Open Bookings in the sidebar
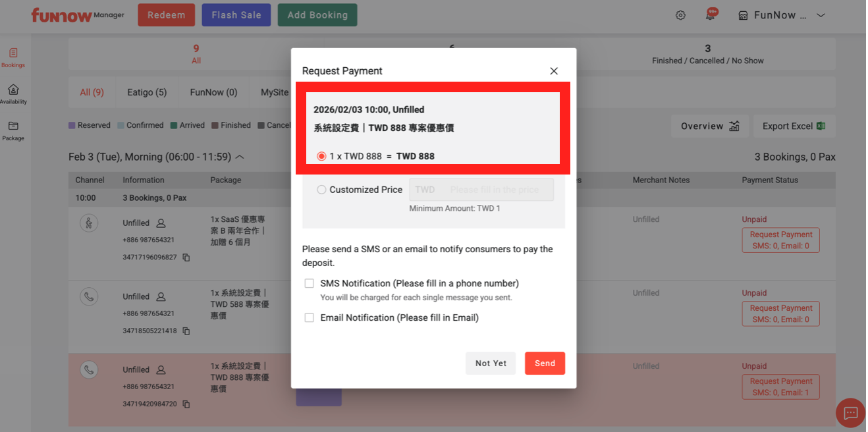The width and height of the screenshot is (868, 432). pyautogui.click(x=13, y=57)
